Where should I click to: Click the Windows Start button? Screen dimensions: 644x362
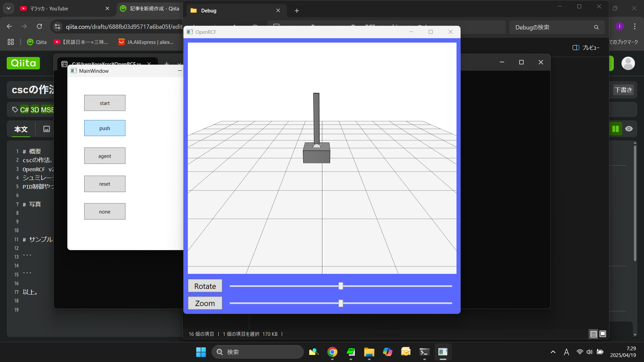(x=201, y=352)
